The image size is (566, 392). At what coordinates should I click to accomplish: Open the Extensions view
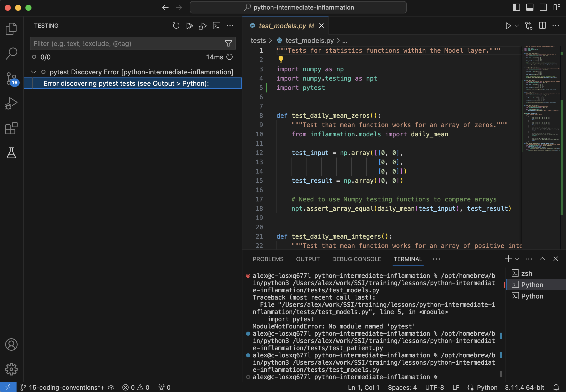11,128
